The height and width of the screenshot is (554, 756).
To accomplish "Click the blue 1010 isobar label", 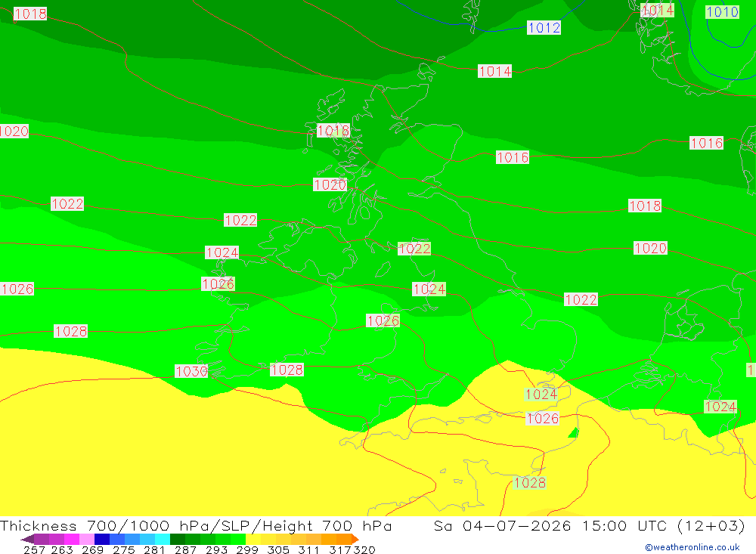I will coord(722,11).
